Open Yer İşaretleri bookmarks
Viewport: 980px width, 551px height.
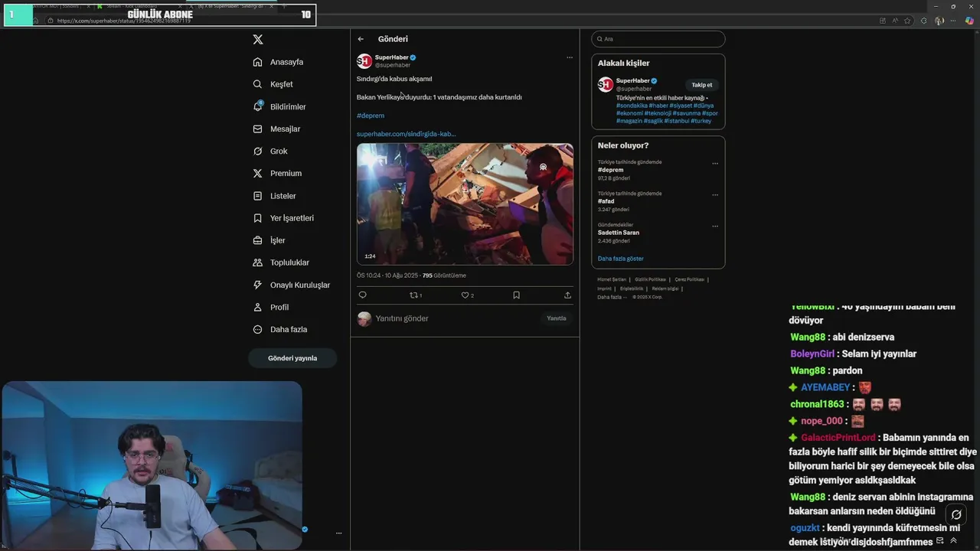(283, 218)
